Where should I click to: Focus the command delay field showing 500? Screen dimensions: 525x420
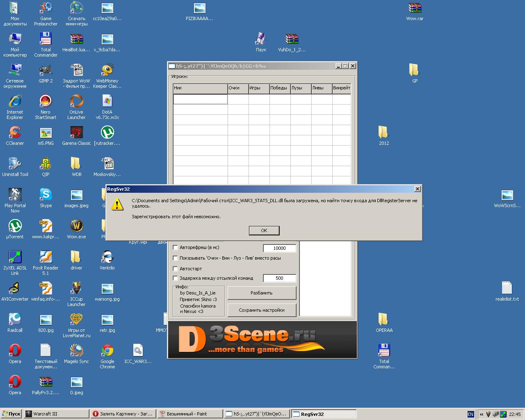coord(279,278)
